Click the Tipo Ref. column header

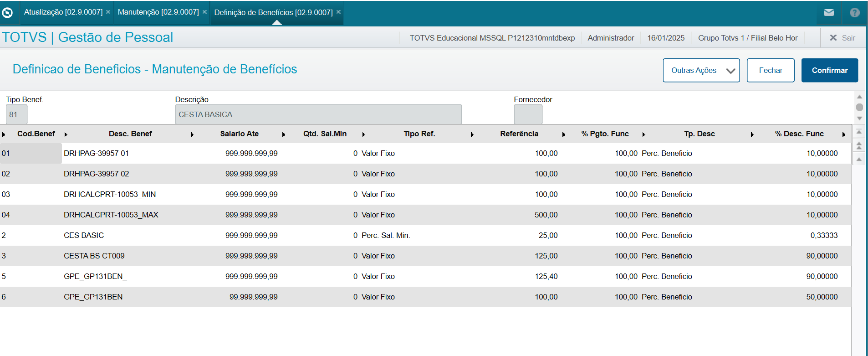[419, 134]
